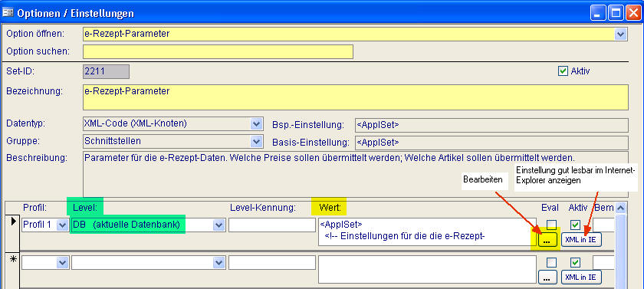Click into the Beschreibung text area

coord(355,175)
